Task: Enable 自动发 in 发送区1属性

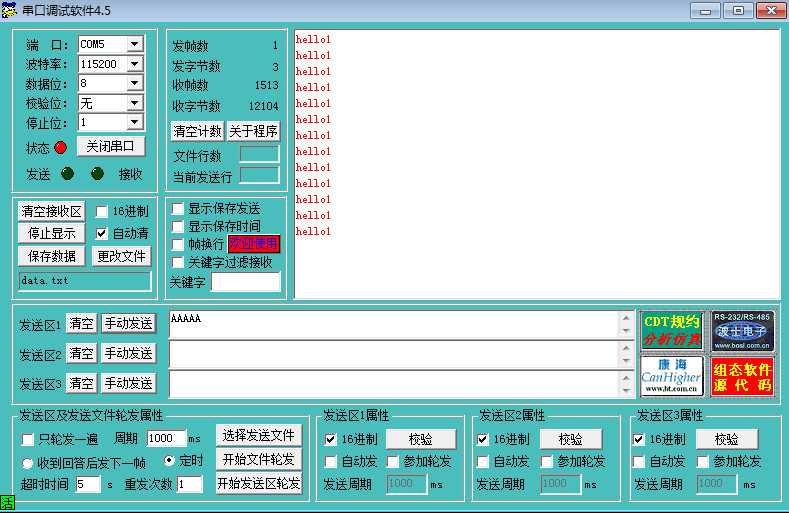Action: coord(331,461)
